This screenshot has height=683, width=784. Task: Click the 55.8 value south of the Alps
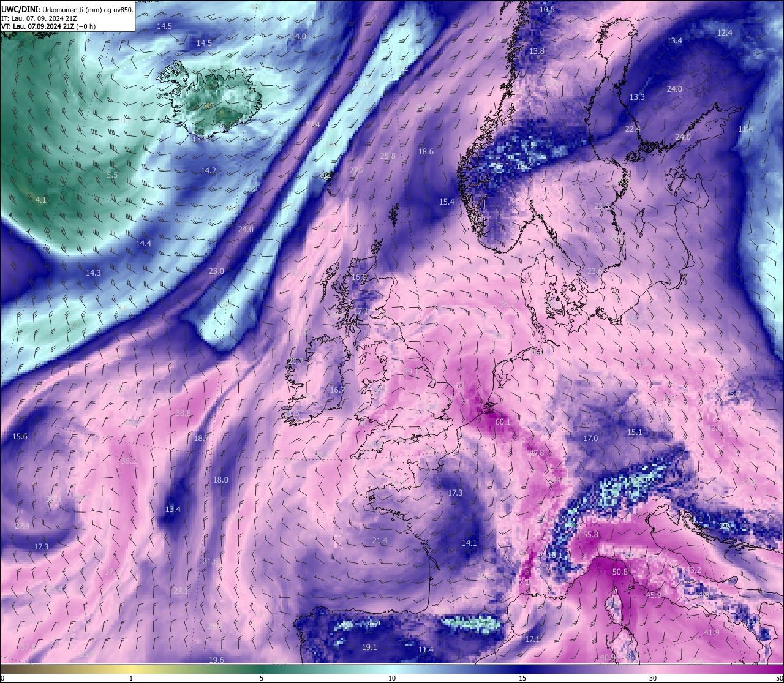[590, 535]
